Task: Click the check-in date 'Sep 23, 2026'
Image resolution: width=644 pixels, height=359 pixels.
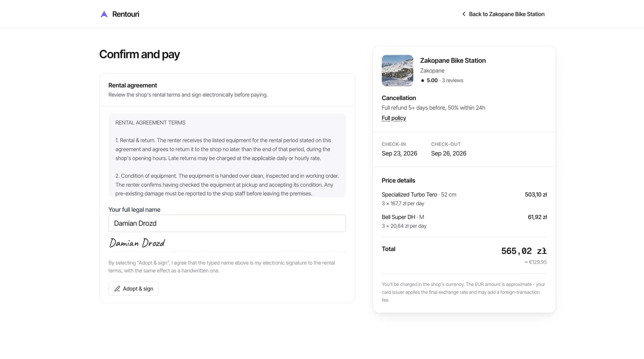Action: (x=399, y=153)
